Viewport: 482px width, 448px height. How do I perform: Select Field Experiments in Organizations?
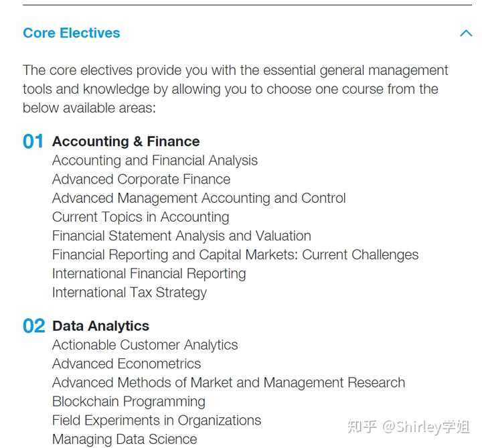pos(157,421)
